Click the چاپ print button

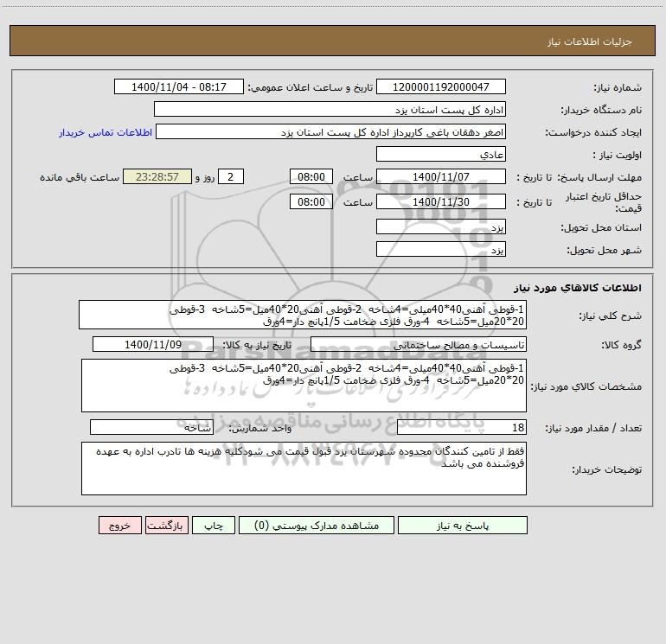coord(214,525)
